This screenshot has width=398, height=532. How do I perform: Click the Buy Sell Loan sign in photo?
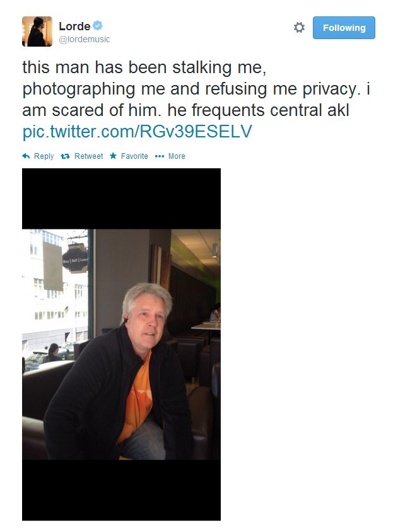point(75,259)
